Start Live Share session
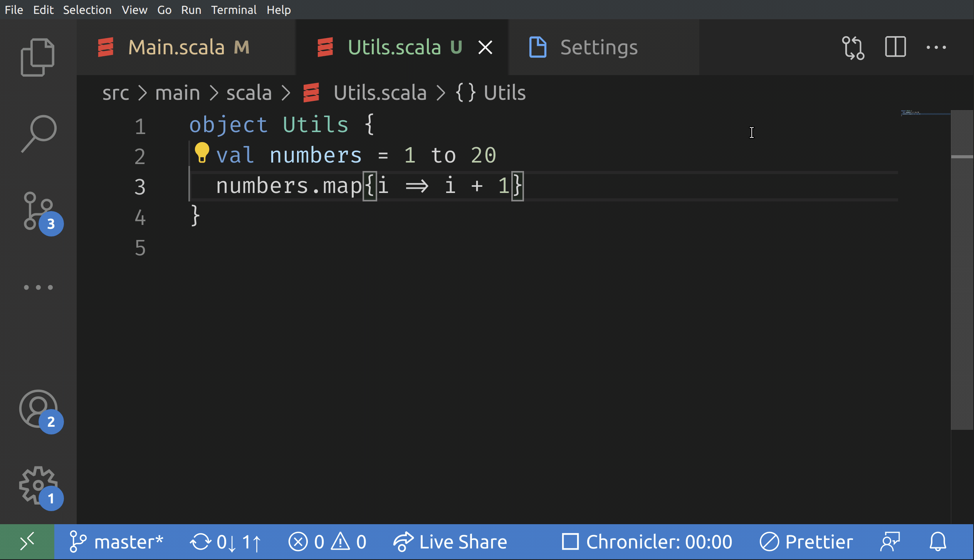 pos(450,542)
